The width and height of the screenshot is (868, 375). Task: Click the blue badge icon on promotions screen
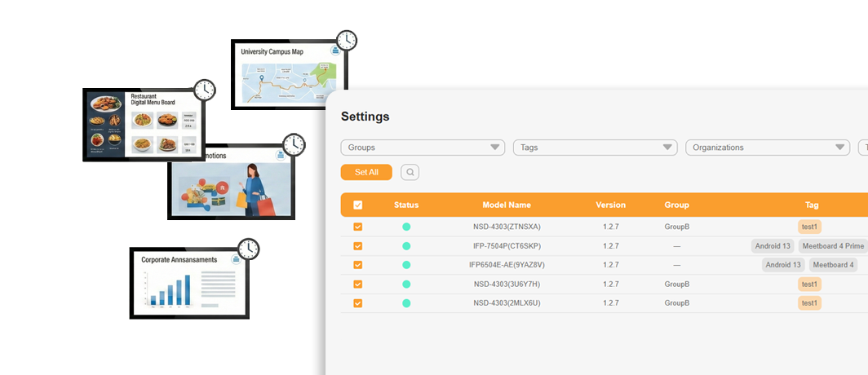pyautogui.click(x=281, y=156)
